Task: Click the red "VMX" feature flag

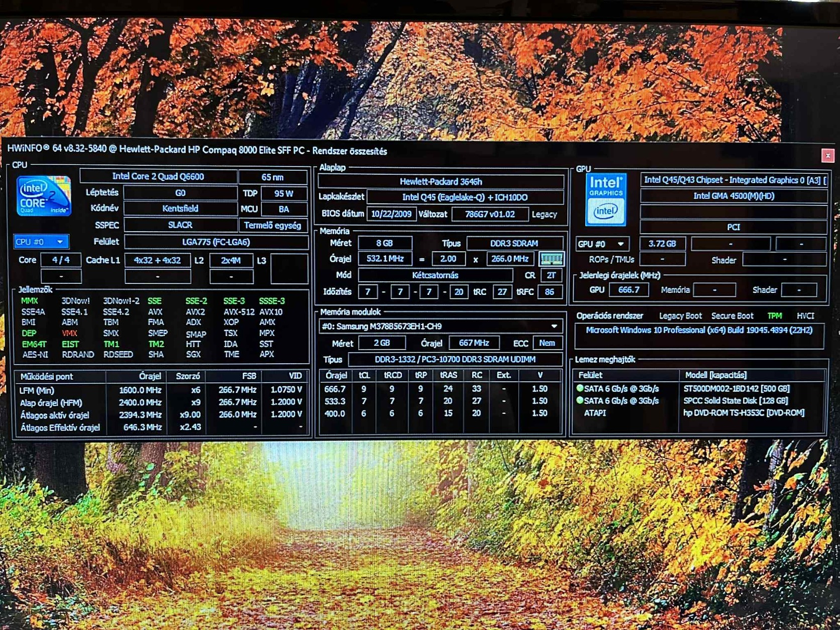Action: (69, 333)
